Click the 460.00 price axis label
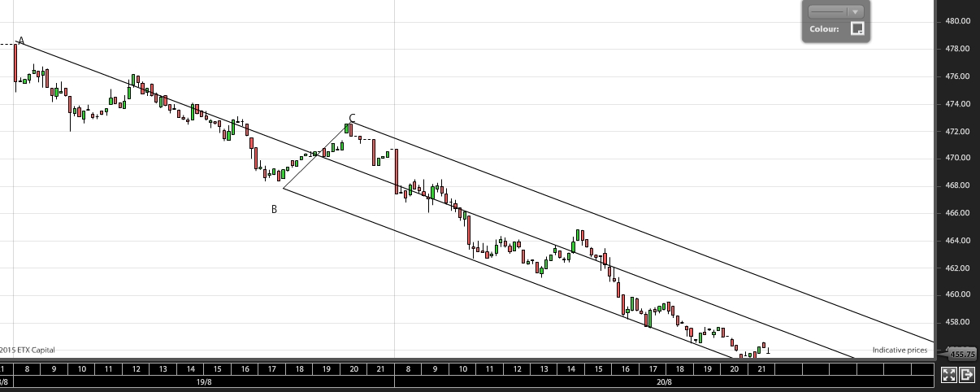 [958, 294]
